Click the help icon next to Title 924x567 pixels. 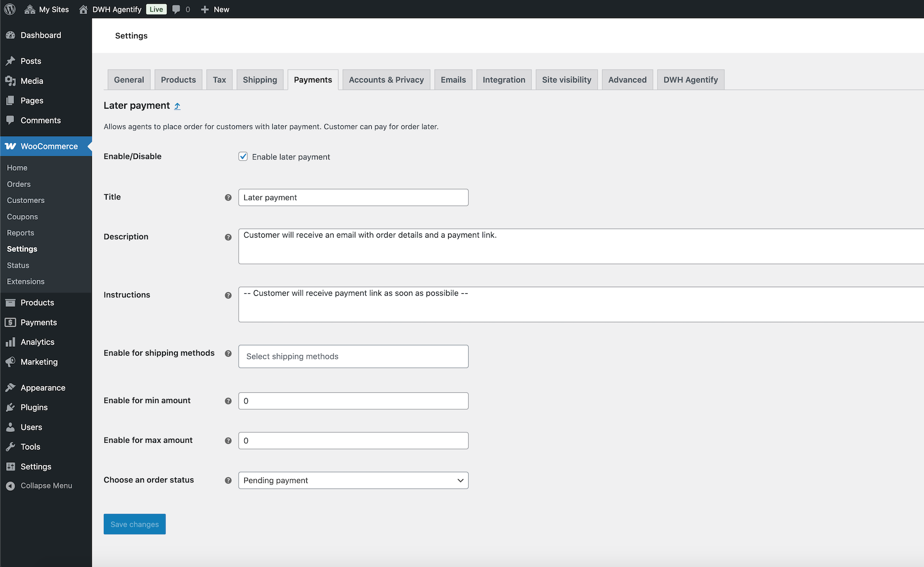tap(228, 197)
